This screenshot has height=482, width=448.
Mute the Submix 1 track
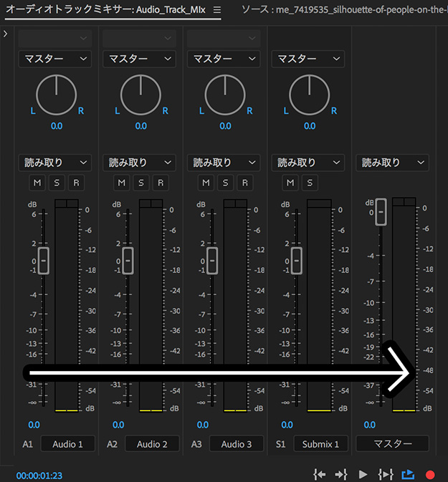click(290, 183)
